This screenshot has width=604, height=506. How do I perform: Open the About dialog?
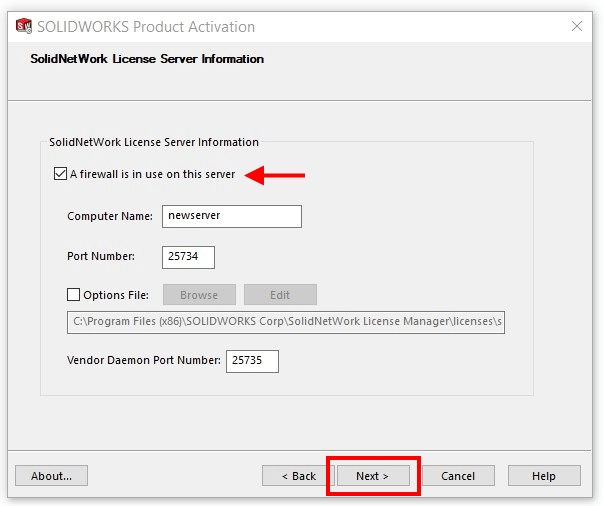(x=51, y=476)
